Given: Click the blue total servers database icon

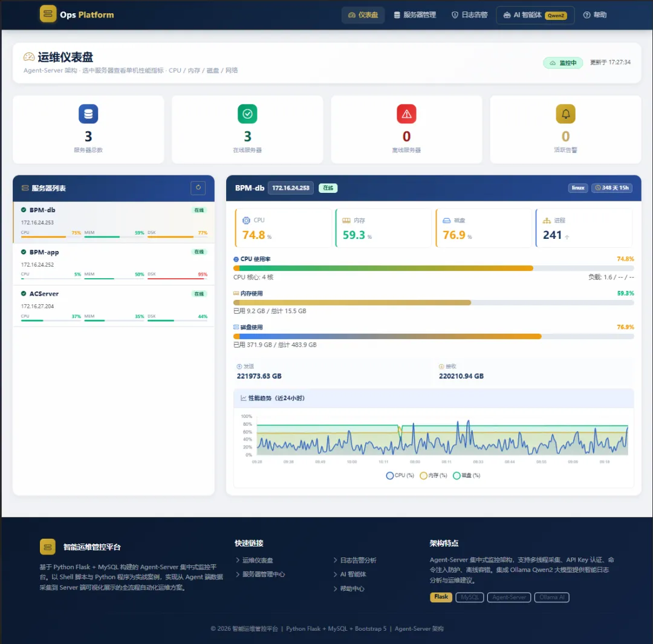Looking at the screenshot, I should click(x=88, y=114).
